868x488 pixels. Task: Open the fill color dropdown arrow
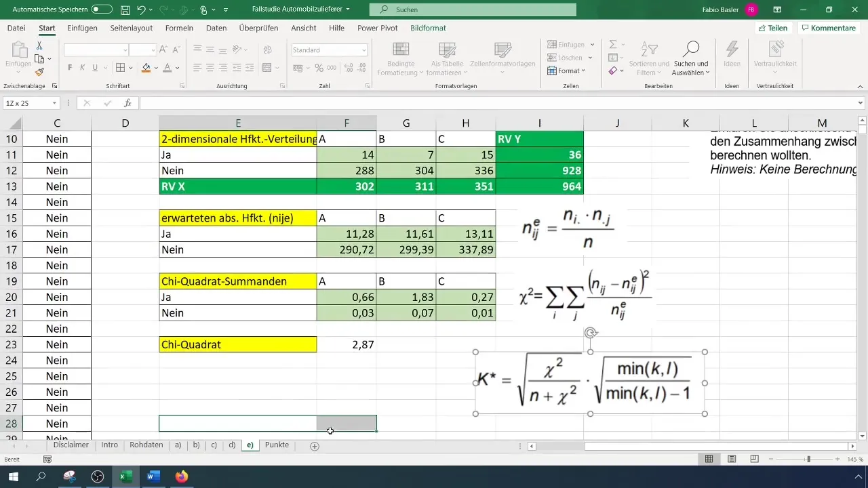click(156, 68)
